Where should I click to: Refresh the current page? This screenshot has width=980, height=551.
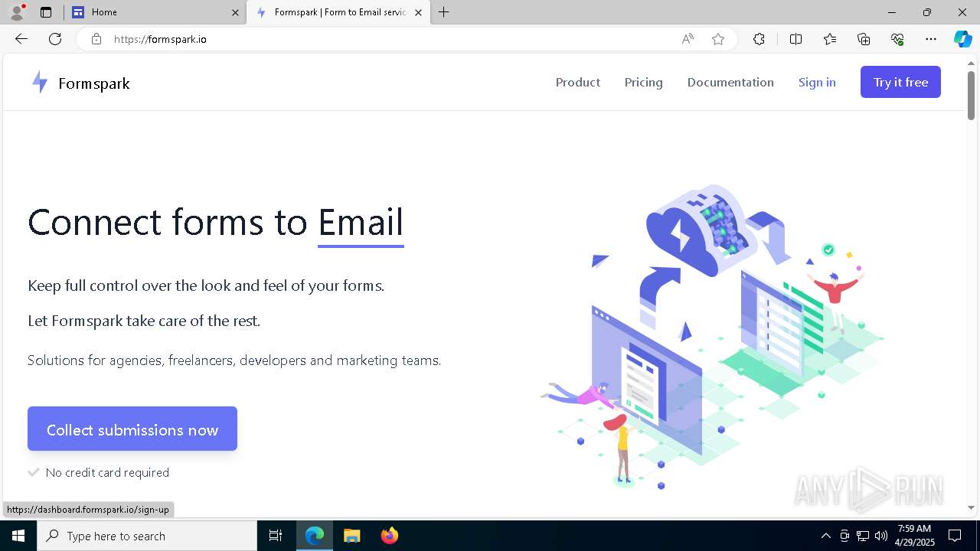coord(55,39)
